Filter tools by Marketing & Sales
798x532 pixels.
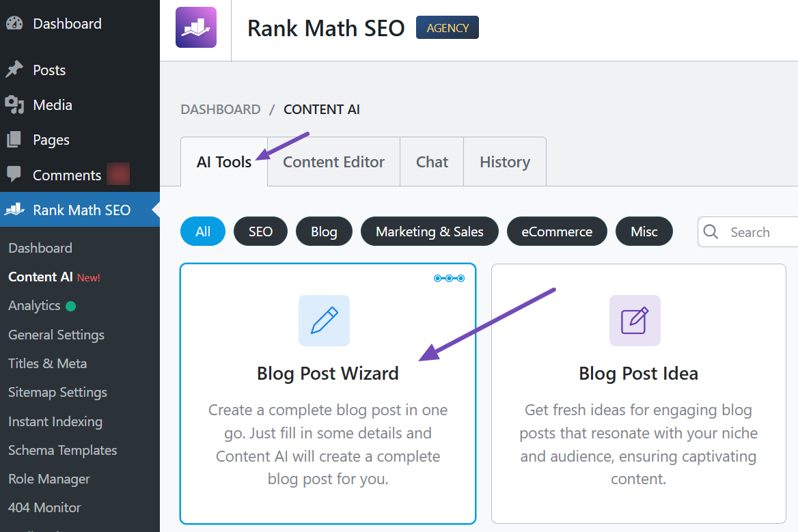coord(430,232)
